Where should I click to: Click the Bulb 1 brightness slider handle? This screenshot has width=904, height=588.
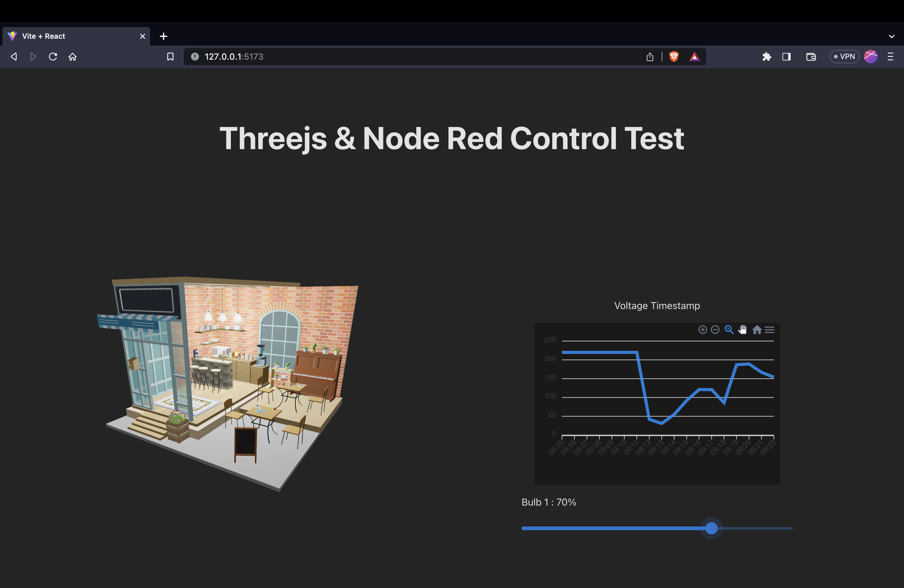click(712, 528)
